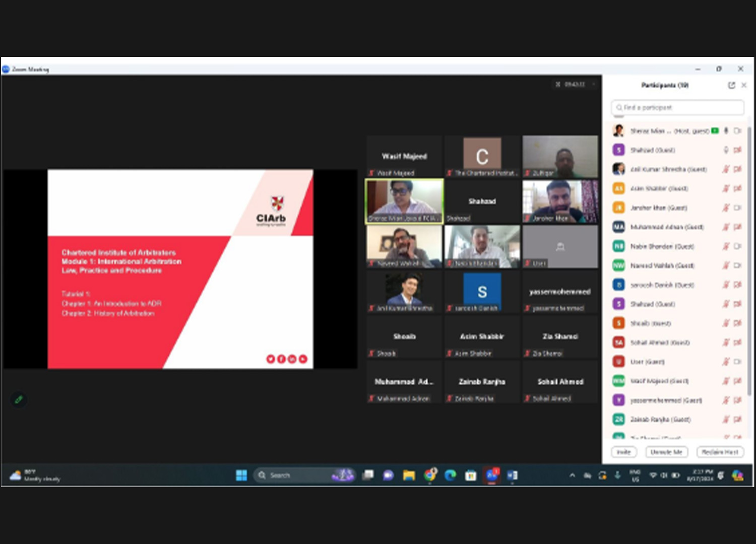Click Sheraz Mian host camera icon
Viewport: 756px width, 544px height.
(x=737, y=131)
